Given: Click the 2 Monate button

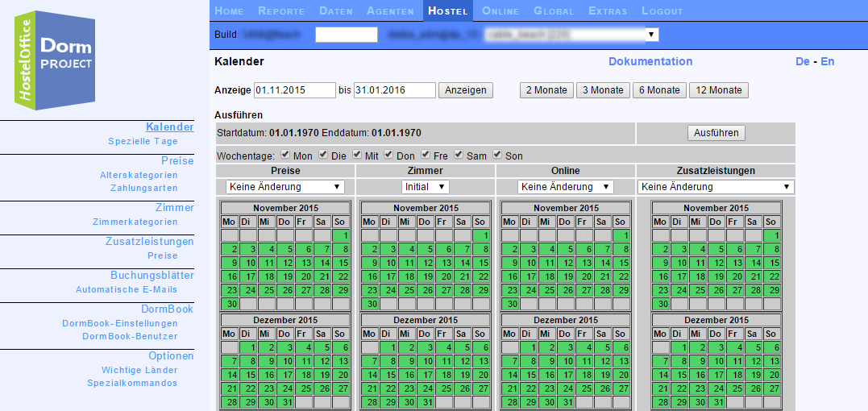Looking at the screenshot, I should 546,90.
